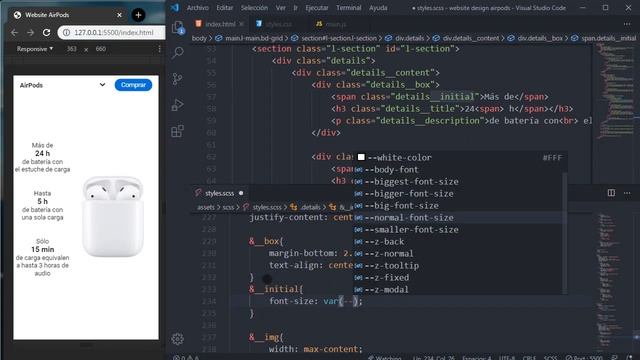The height and width of the screenshot is (360, 640).
Task: Go back in the browser
Action: click(x=15, y=32)
